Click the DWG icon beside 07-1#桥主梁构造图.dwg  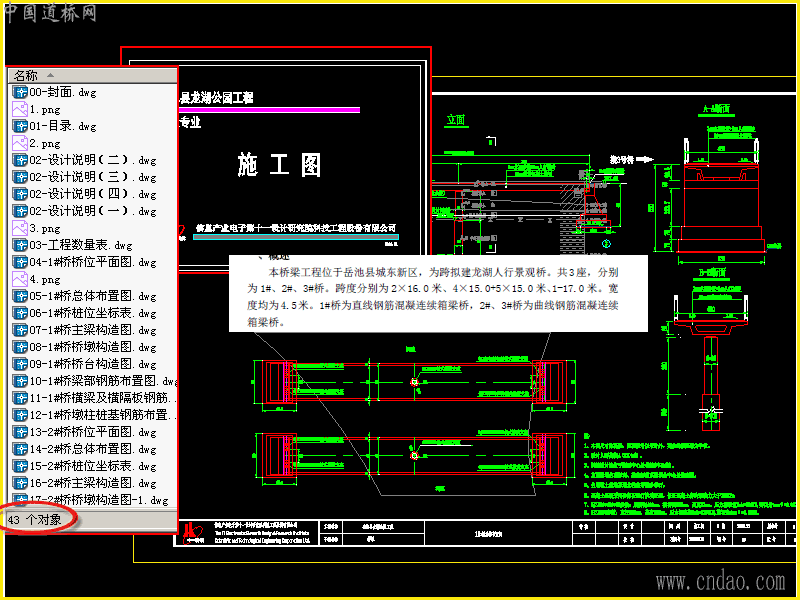(x=20, y=330)
